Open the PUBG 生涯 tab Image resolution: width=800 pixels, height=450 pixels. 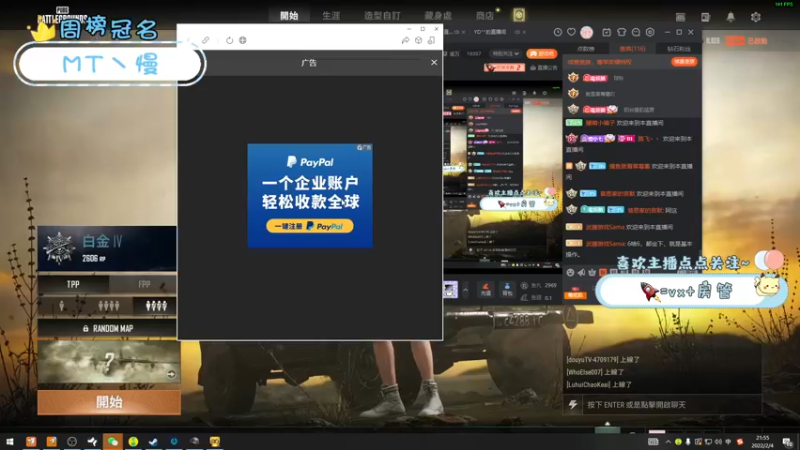click(331, 16)
